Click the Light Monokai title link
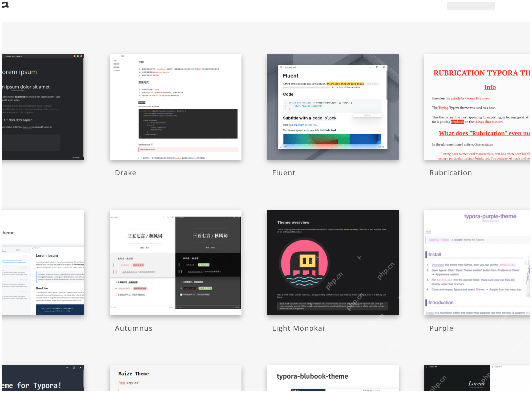 click(x=298, y=328)
